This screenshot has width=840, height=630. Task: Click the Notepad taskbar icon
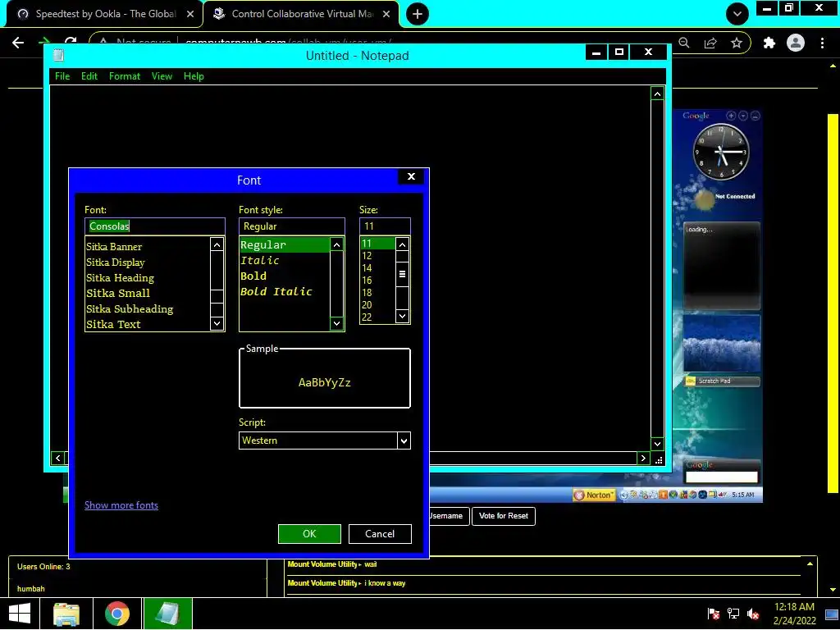167,614
